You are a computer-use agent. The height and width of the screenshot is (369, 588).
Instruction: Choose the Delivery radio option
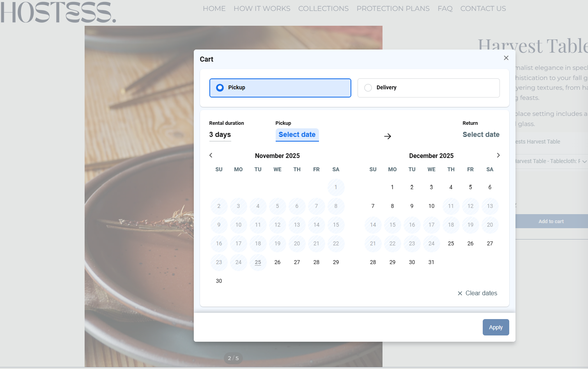click(368, 88)
